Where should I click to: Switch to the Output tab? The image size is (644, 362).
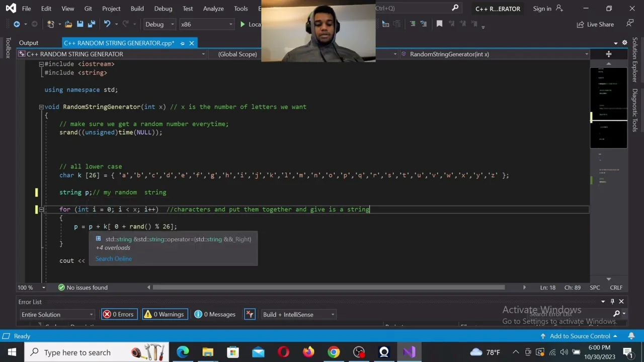tap(29, 43)
